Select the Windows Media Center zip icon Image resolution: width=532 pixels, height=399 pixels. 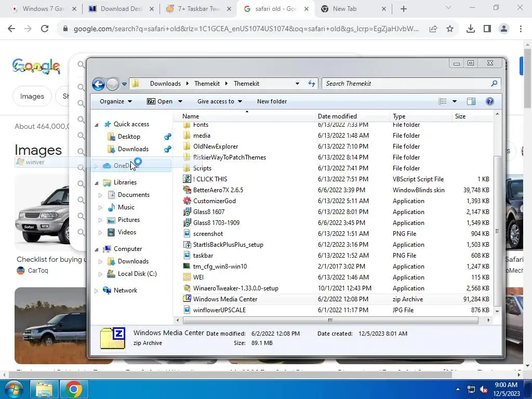[x=187, y=299]
